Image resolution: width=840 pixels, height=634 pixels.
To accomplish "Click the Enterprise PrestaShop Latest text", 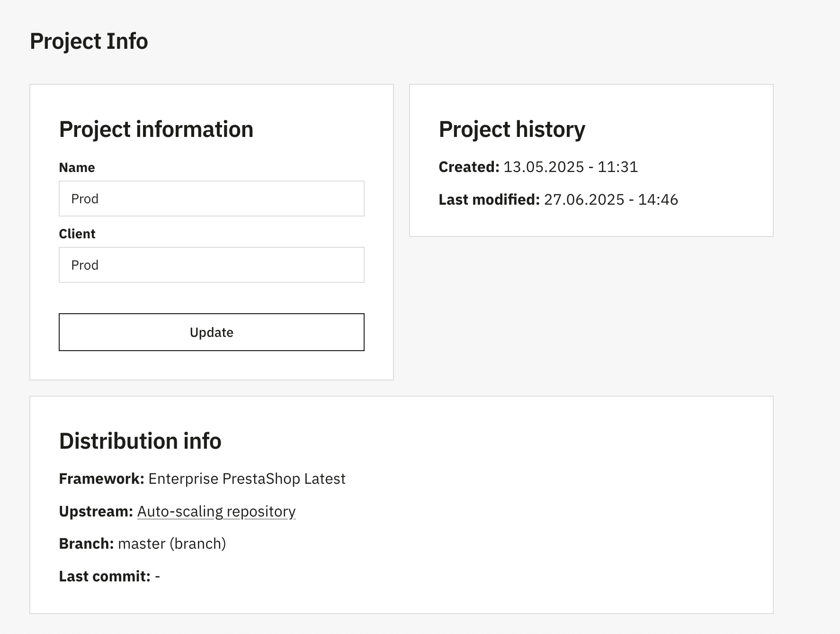I will 247,479.
